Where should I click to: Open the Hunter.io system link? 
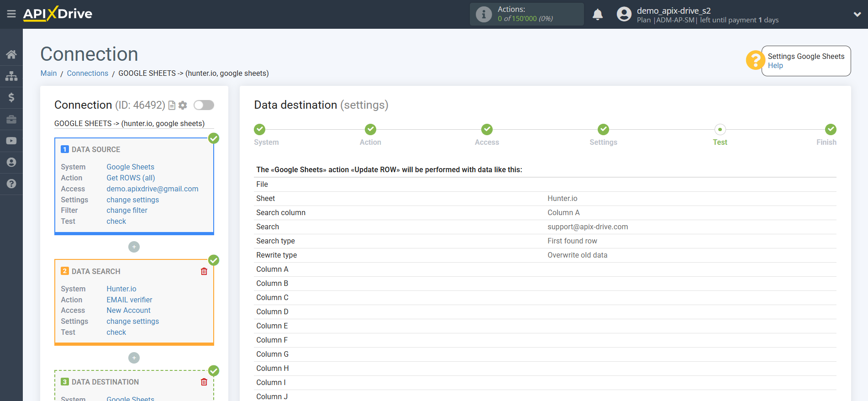pos(121,289)
